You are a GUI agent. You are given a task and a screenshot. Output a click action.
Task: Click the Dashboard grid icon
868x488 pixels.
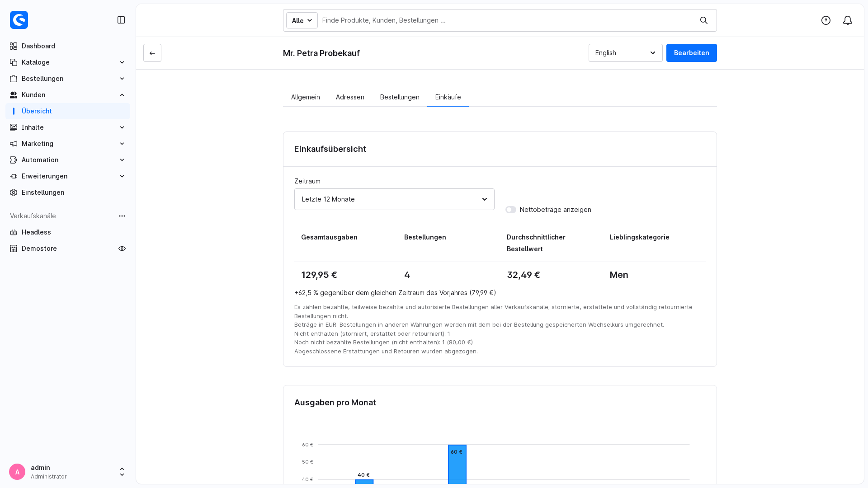(x=14, y=46)
